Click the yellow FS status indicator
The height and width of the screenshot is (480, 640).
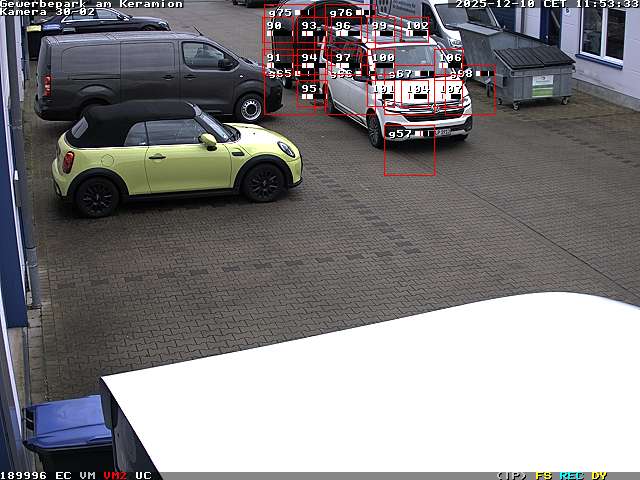[x=543, y=475]
